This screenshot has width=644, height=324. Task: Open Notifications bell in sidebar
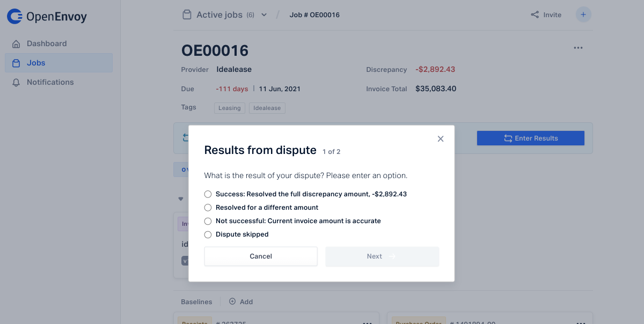16,83
